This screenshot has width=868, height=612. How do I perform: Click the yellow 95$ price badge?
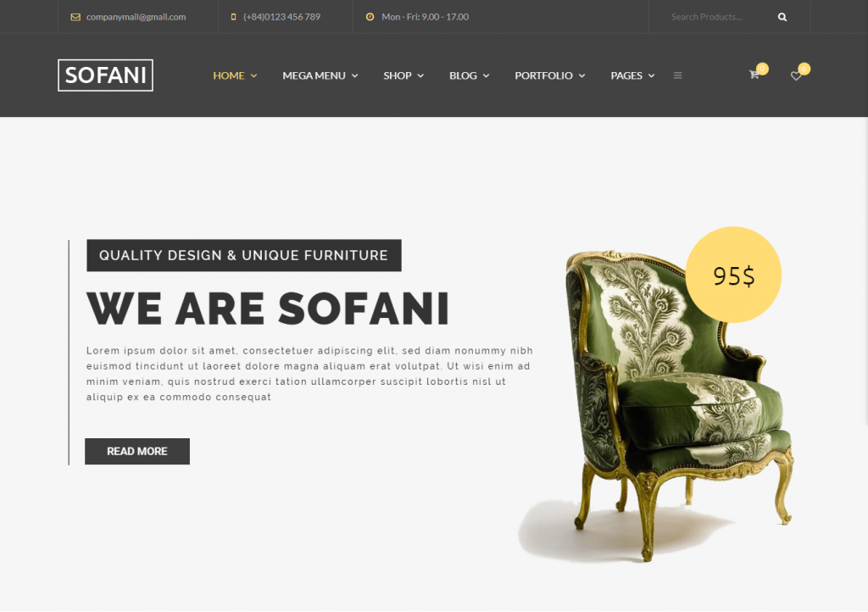click(733, 275)
